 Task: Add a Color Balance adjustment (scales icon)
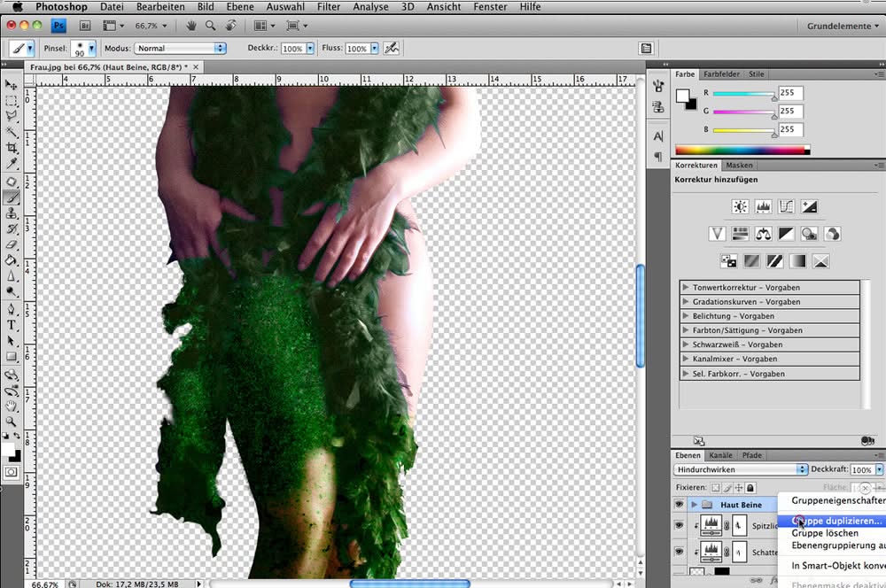(764, 234)
